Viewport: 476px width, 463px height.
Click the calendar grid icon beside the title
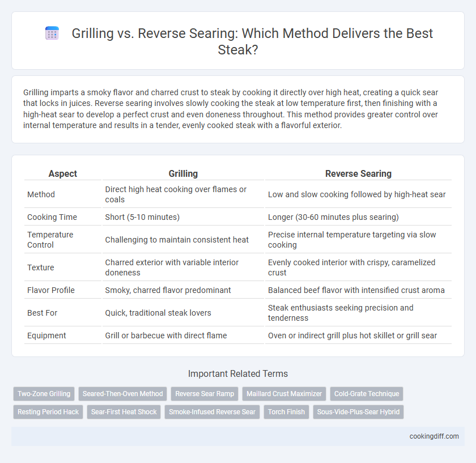tap(52, 33)
